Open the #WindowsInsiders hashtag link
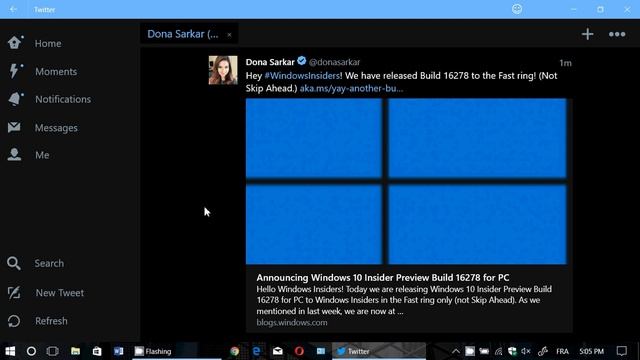Viewport: 640px width, 360px height. point(302,76)
